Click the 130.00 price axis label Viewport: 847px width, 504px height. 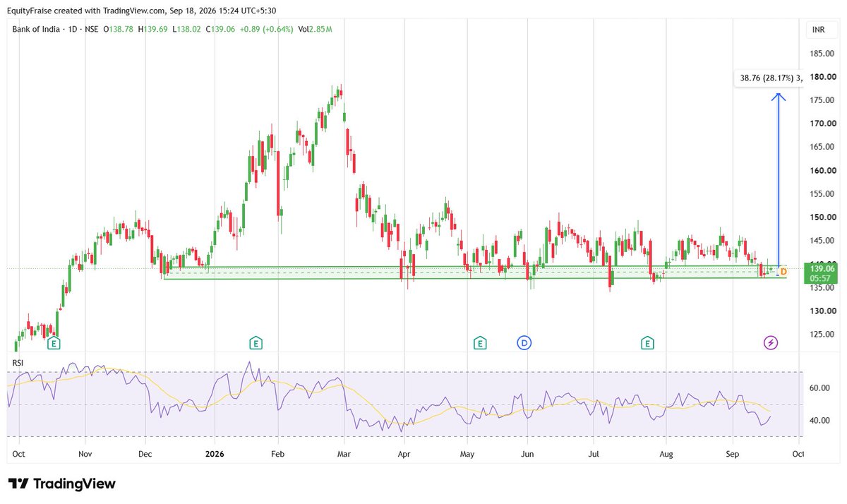click(823, 311)
